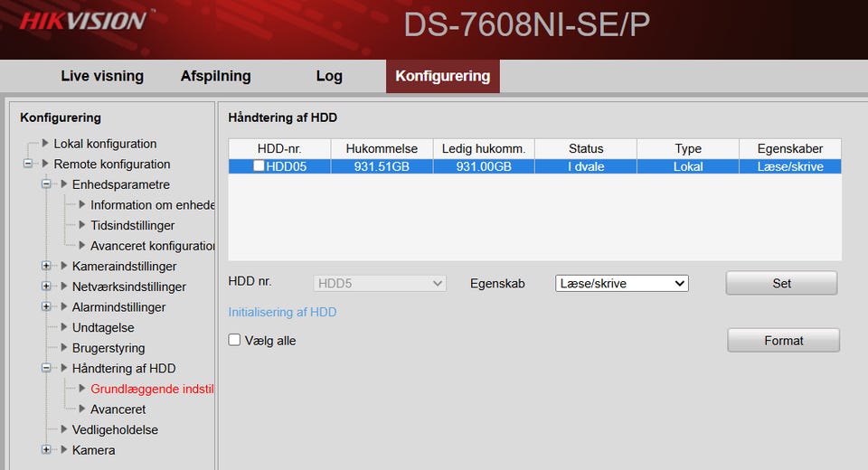Click the Egenskaber column header
This screenshot has height=470, width=868.
[x=790, y=149]
